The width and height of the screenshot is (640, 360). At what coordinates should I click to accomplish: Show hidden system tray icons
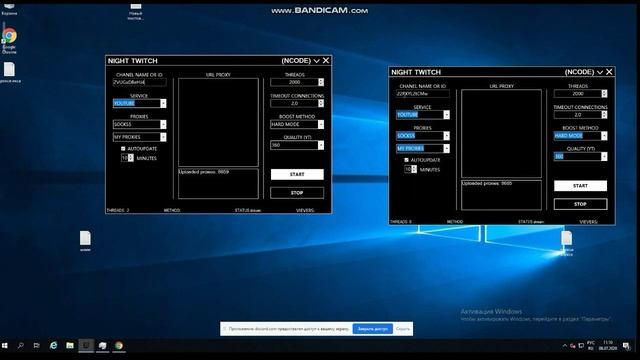click(x=564, y=346)
